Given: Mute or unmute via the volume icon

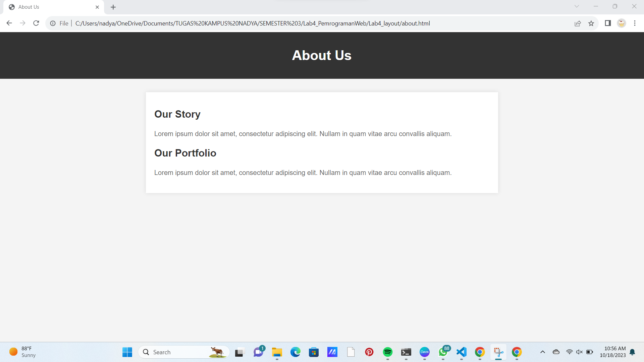Looking at the screenshot, I should click(x=580, y=352).
